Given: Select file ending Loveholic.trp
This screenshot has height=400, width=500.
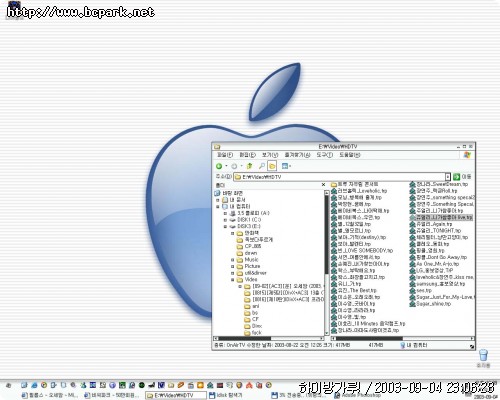Looking at the screenshot, I should [359, 191].
